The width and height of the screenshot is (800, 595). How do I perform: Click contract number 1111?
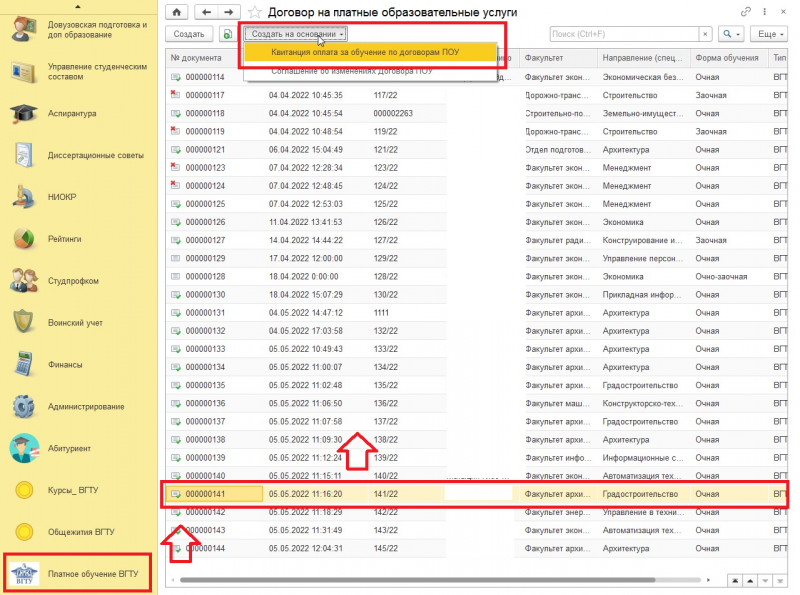point(381,313)
